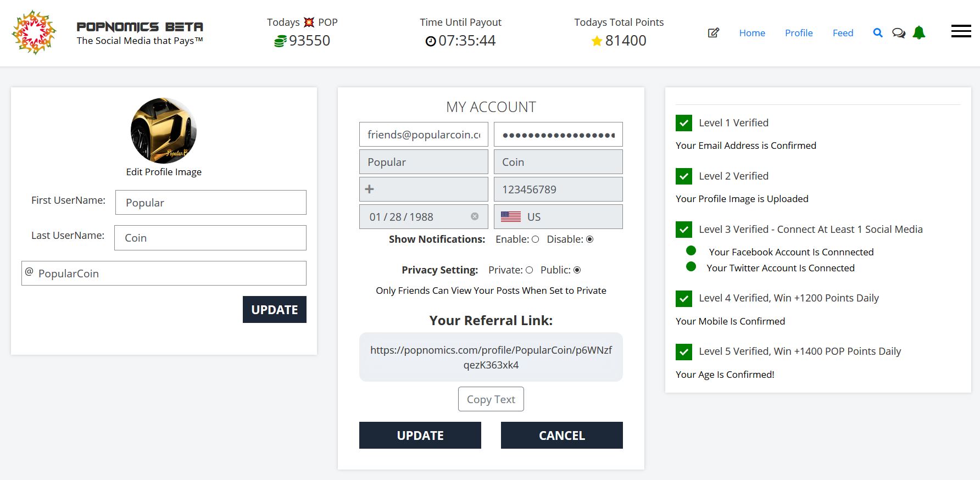Image resolution: width=980 pixels, height=480 pixels.
Task: Click the Popnomics sunburst logo
Action: (34, 32)
